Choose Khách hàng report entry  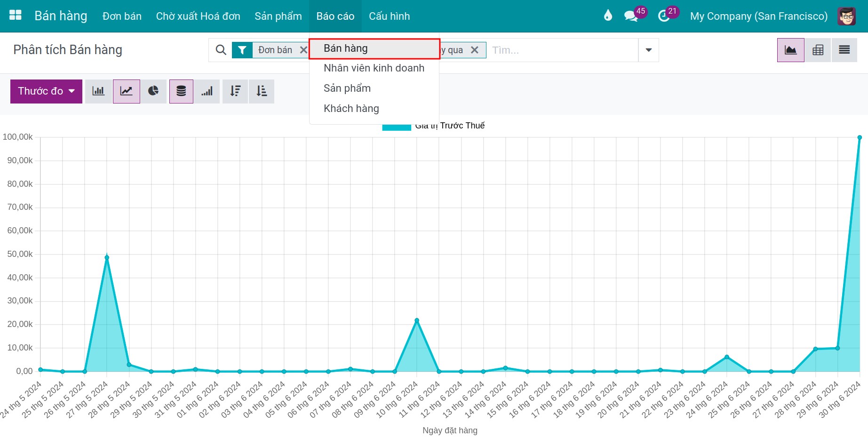(x=374, y=109)
